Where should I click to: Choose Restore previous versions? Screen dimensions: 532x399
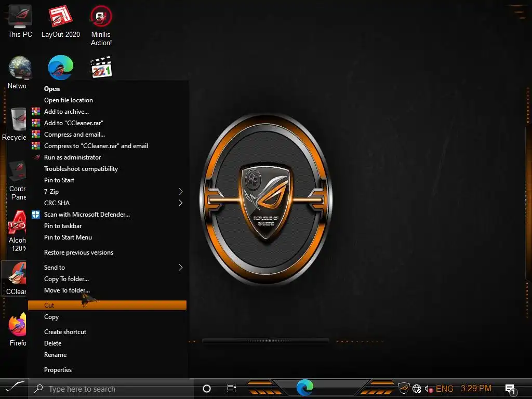coord(107,252)
